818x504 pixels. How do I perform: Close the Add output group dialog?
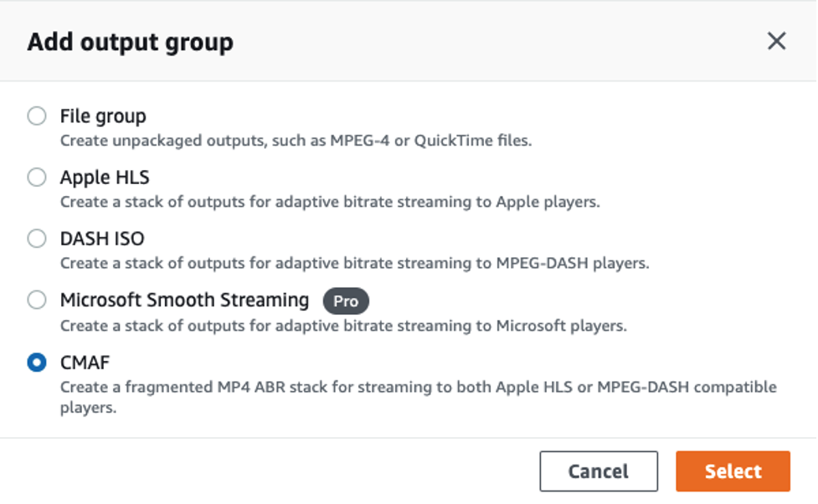776,40
